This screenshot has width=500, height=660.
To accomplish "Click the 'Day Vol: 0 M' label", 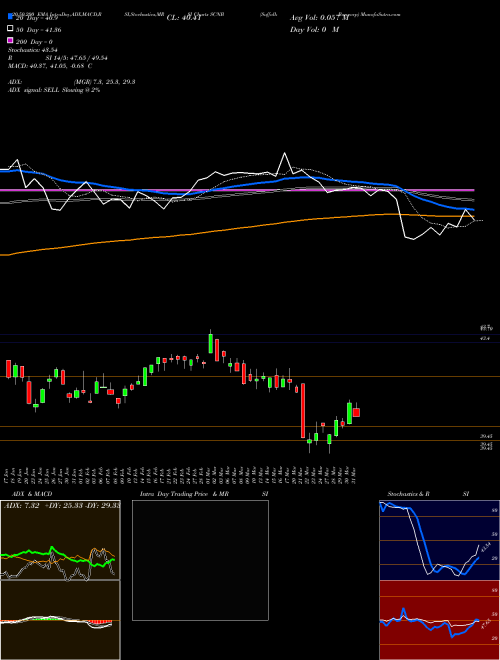I will point(314,29).
